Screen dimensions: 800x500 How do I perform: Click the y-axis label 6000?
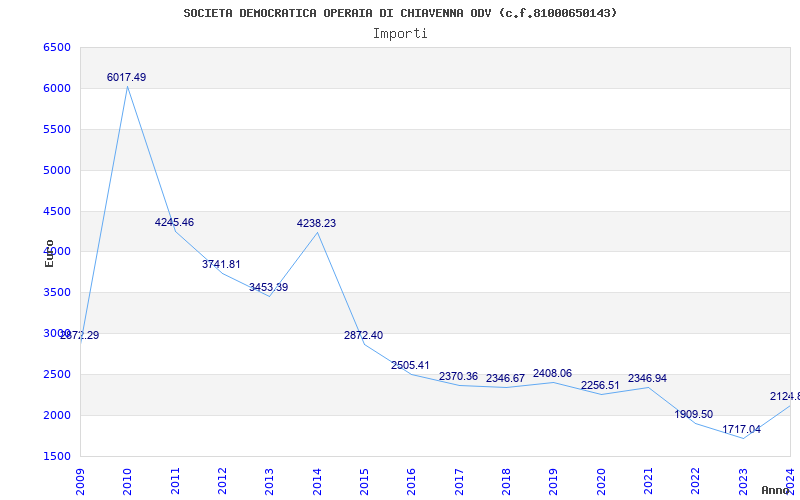[57, 88]
